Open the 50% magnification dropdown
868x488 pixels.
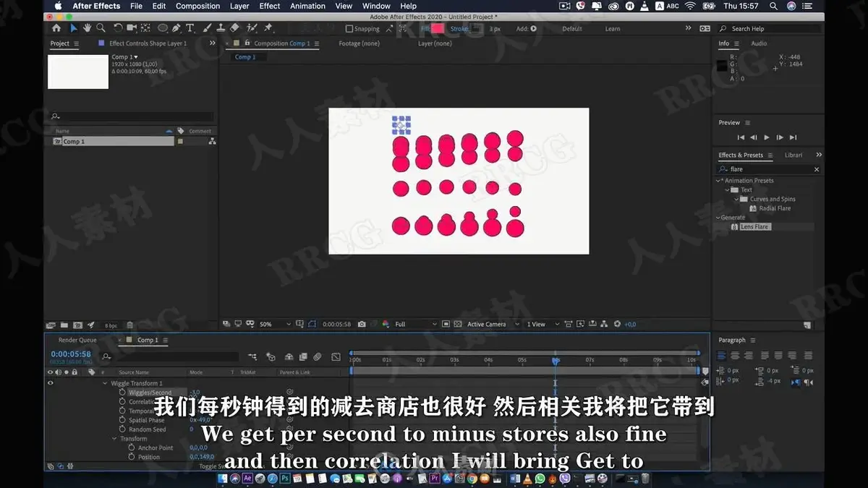coord(276,324)
